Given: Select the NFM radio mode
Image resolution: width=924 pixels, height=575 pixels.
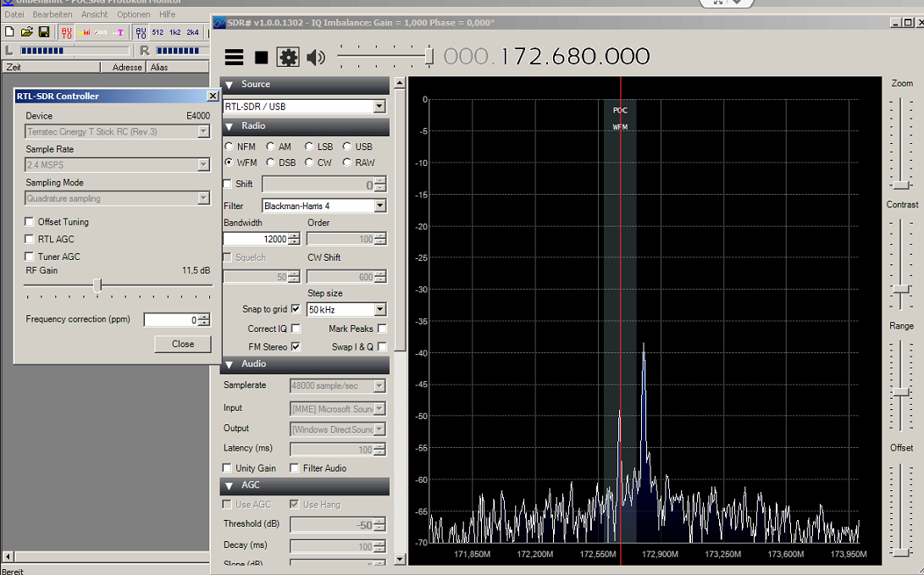Looking at the screenshot, I should (230, 147).
